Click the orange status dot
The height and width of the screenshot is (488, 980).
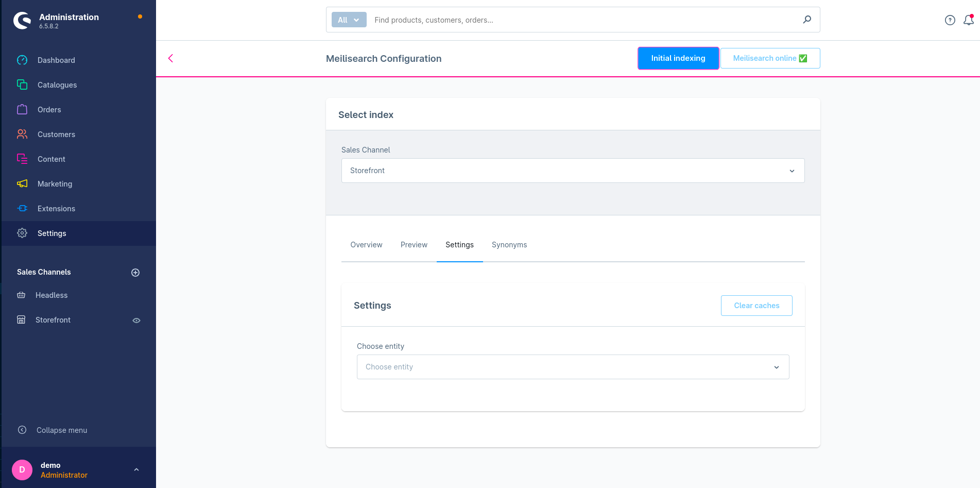pos(140,16)
